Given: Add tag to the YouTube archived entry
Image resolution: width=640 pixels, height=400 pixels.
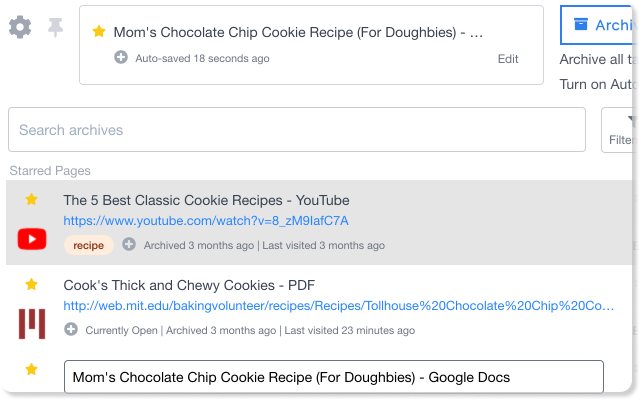Looking at the screenshot, I should click(x=129, y=244).
